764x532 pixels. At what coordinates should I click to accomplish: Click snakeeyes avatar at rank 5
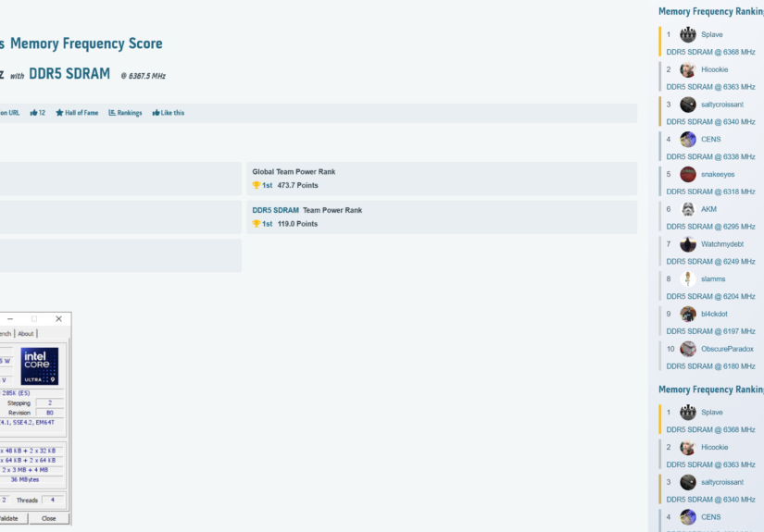click(688, 174)
